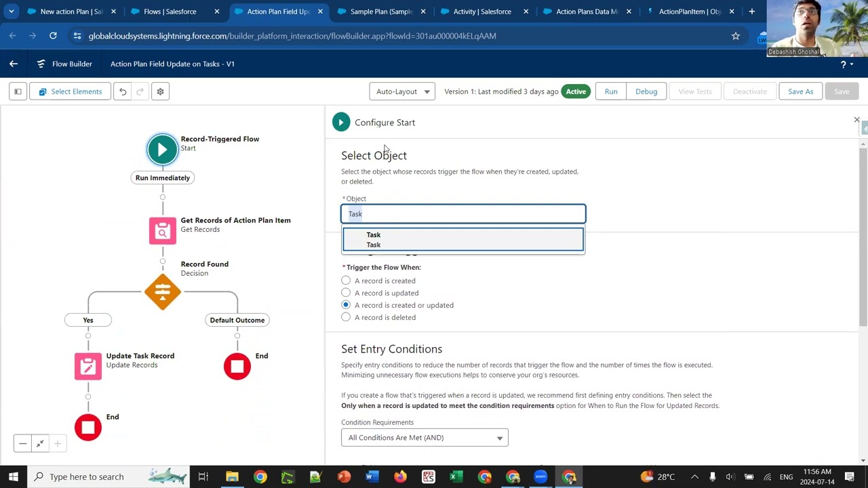Image resolution: width=868 pixels, height=488 pixels.
Task: Select the Record Found decision diamond
Action: (x=163, y=292)
